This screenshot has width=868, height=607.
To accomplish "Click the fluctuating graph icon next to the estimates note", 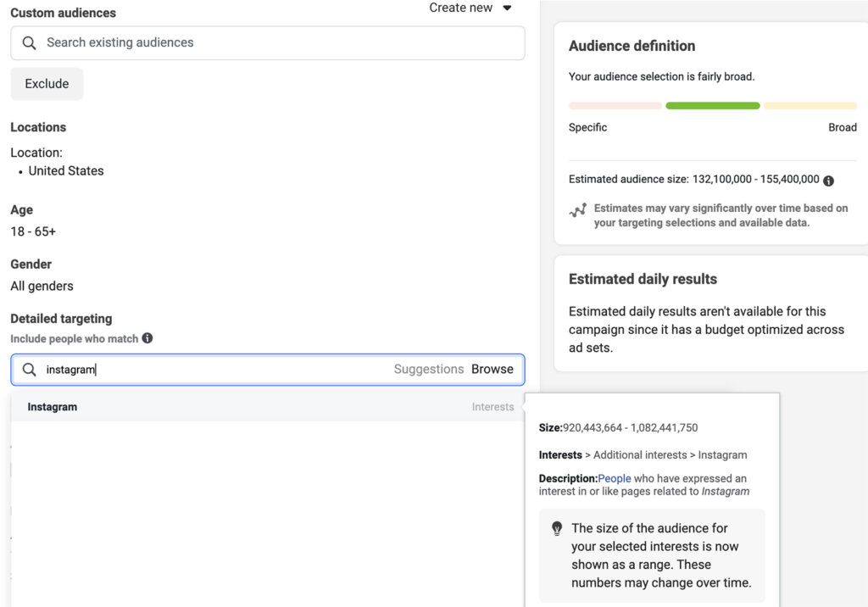I will [579, 210].
